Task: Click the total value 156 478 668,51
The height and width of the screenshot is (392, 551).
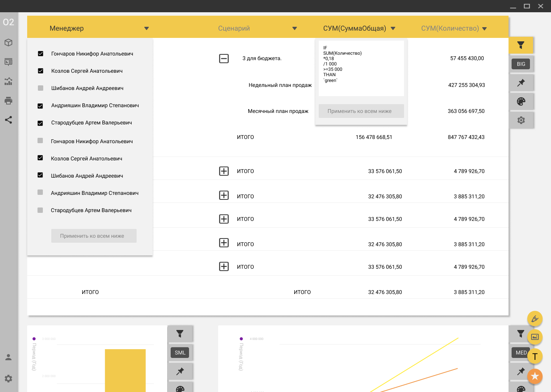Action: click(374, 137)
